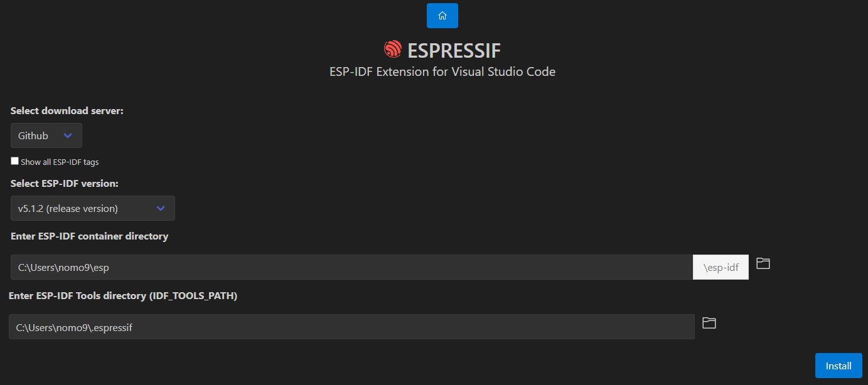Click the 'Select ESP-IDF version:' label

pos(65,184)
